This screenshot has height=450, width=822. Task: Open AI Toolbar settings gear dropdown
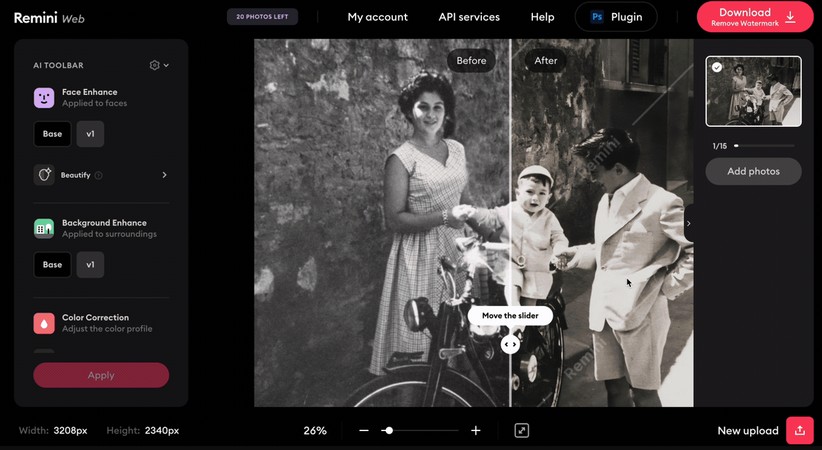[158, 65]
